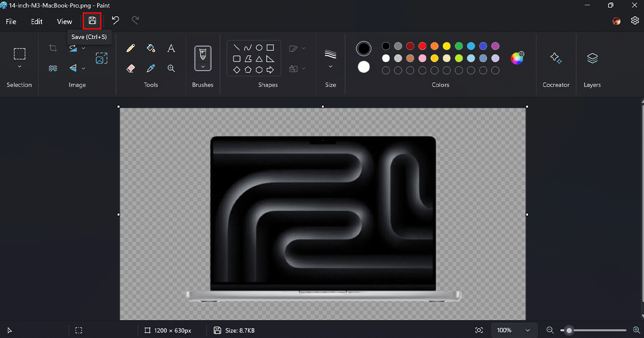Launch Cocreator
This screenshot has height=338, width=644.
click(556, 58)
